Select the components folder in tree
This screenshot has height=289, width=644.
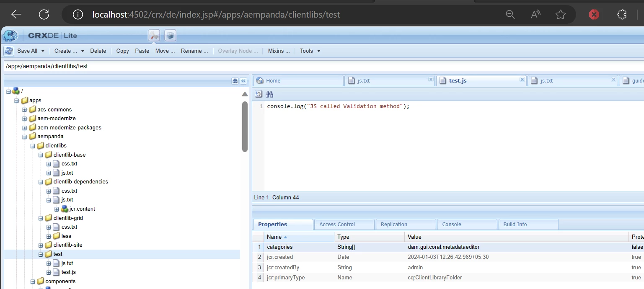tap(60, 281)
